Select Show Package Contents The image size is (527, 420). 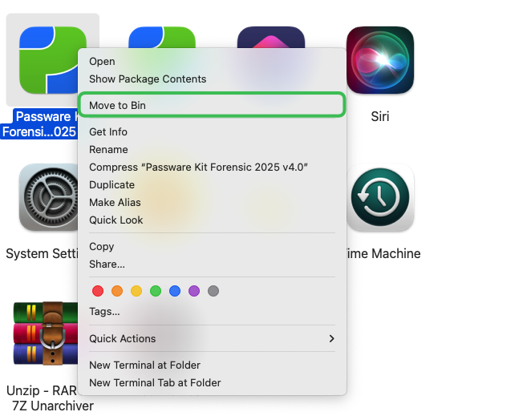coord(212,79)
